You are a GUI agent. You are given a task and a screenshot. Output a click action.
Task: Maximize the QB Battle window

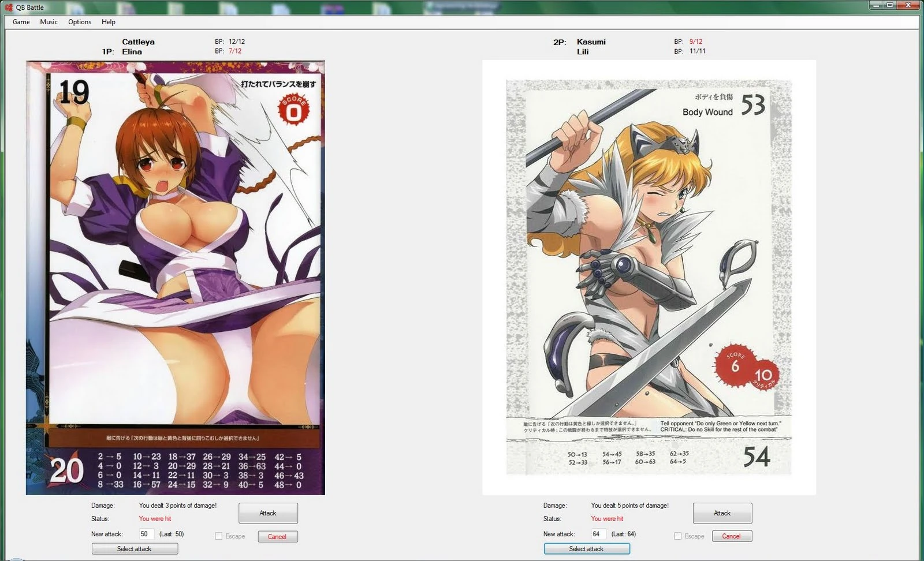point(890,5)
